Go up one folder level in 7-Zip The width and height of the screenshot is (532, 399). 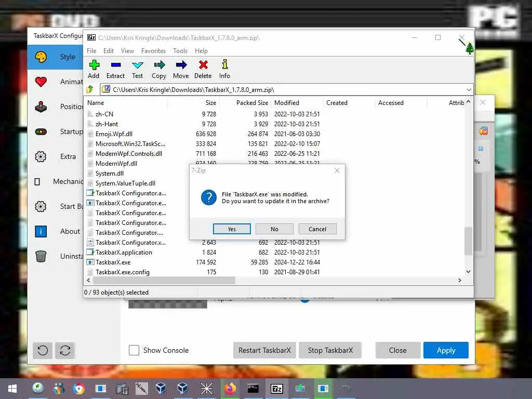coord(90,89)
